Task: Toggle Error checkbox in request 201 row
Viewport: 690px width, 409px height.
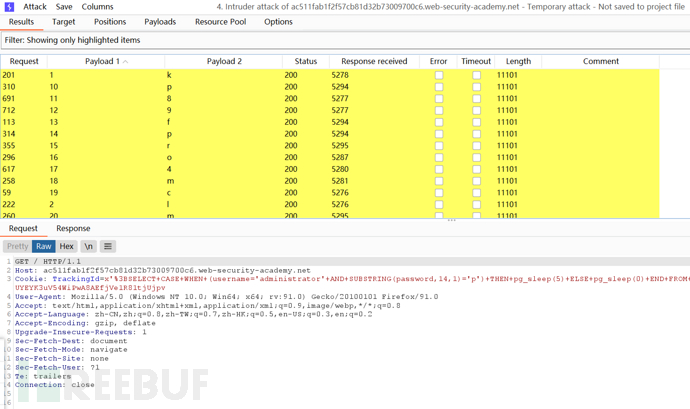Action: pos(439,75)
